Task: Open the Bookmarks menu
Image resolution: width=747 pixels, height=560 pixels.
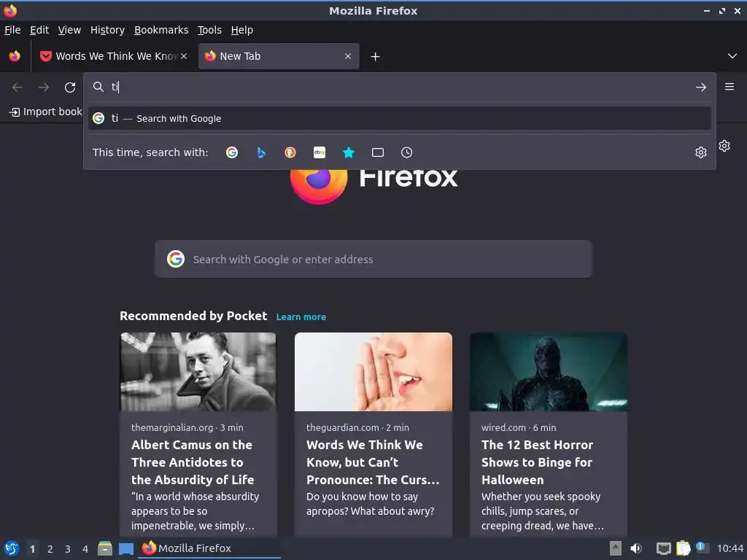Action: click(161, 30)
